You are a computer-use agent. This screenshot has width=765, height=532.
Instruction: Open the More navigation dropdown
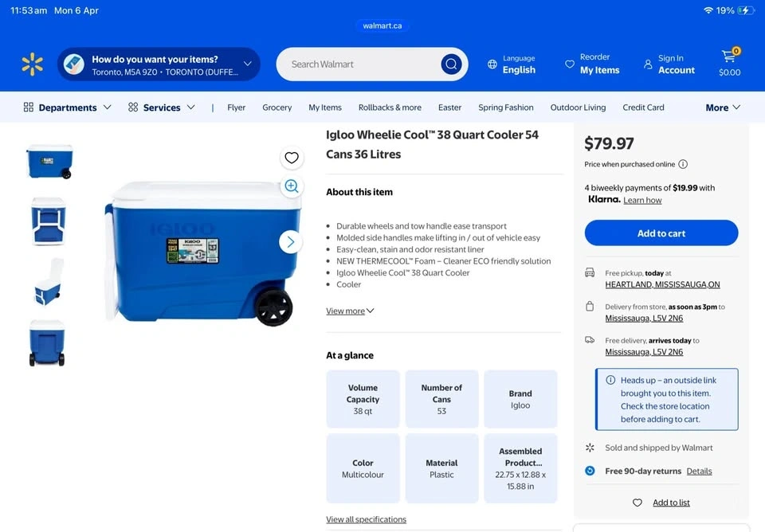click(723, 108)
